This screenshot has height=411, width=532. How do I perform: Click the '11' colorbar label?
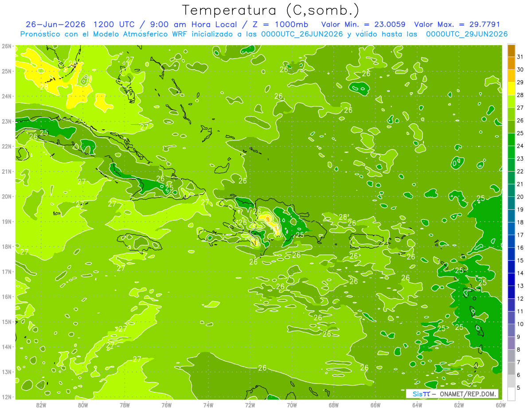520,311
